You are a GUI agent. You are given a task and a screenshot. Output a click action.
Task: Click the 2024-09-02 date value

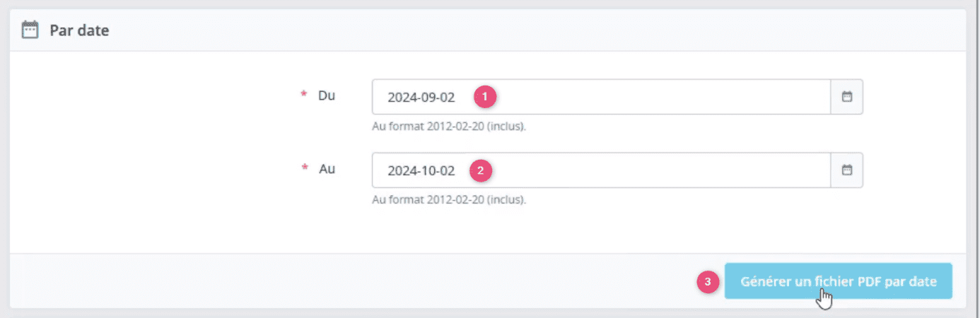pos(421,98)
